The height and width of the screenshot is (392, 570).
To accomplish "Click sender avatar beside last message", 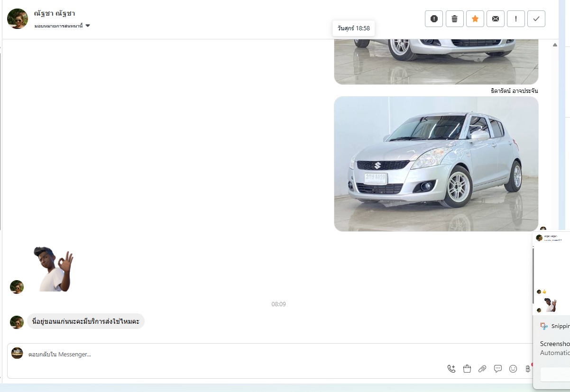I will pos(17,322).
